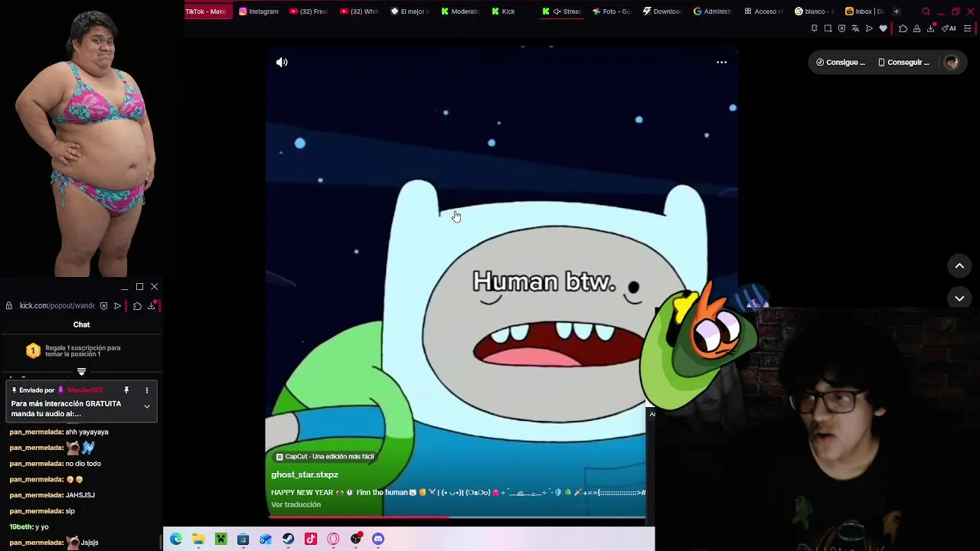Unpin message using pin icon beside WanDer205
The height and width of the screenshot is (551, 980).
tap(126, 390)
